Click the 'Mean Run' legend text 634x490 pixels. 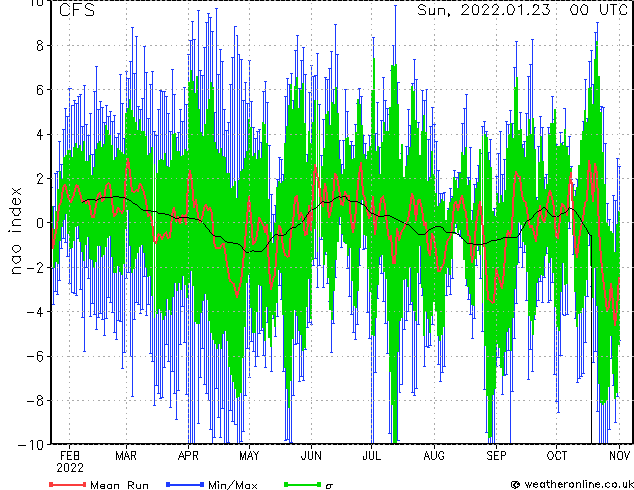119,485
